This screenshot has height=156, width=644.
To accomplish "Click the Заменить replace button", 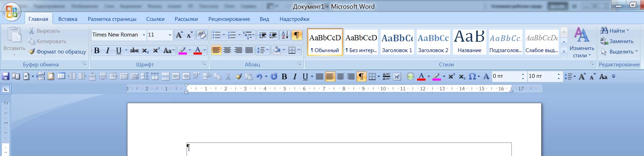I will coord(617,41).
